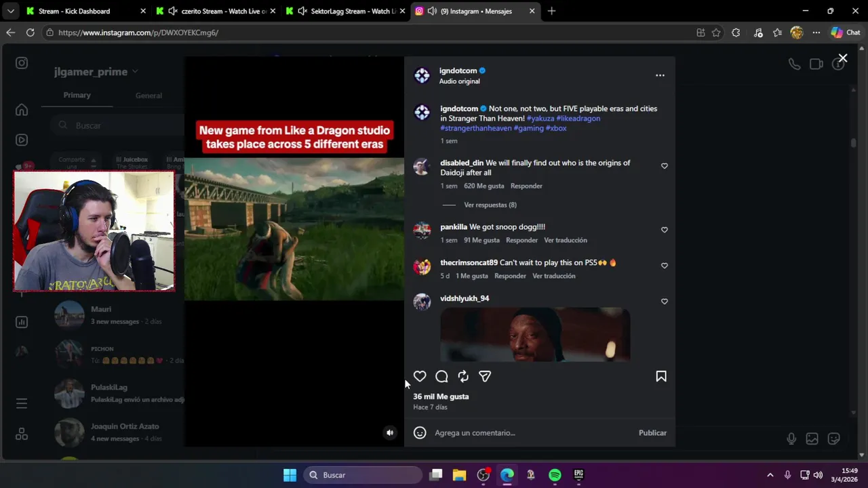Open emoji picker in comment box
Image resolution: width=868 pixels, height=488 pixels.
coord(420,432)
